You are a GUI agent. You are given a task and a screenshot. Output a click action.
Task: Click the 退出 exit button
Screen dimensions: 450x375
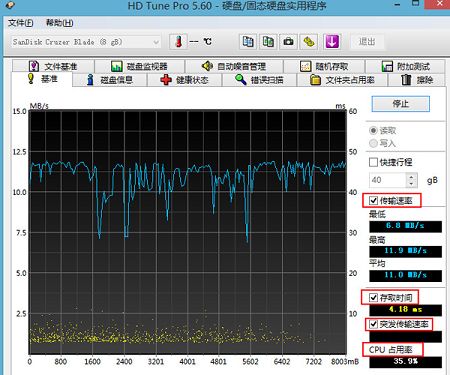[367, 42]
